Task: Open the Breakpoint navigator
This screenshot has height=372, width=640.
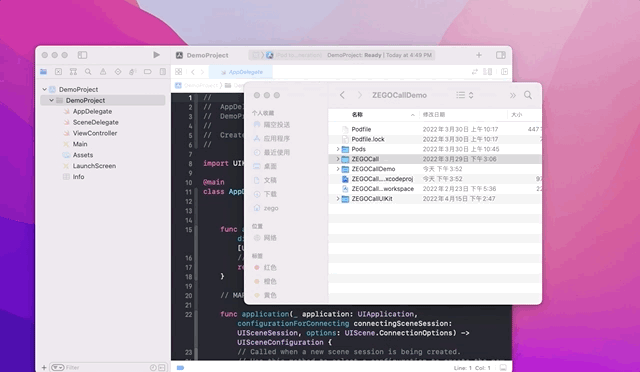Action: (148, 72)
